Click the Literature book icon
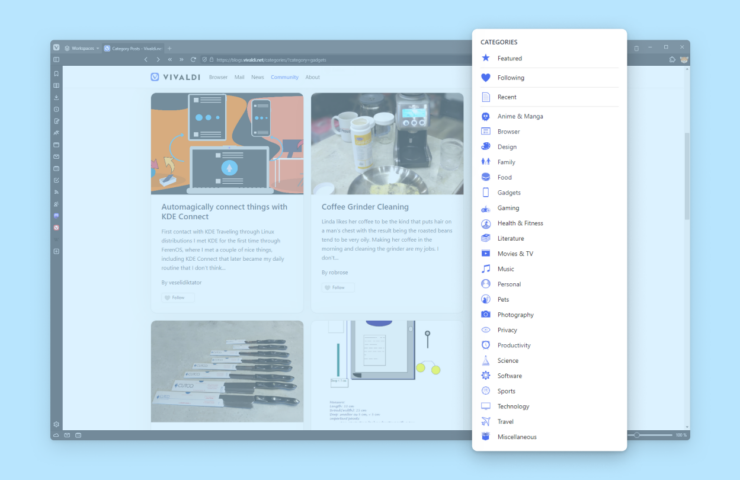The height and width of the screenshot is (480, 740). pyautogui.click(x=486, y=238)
